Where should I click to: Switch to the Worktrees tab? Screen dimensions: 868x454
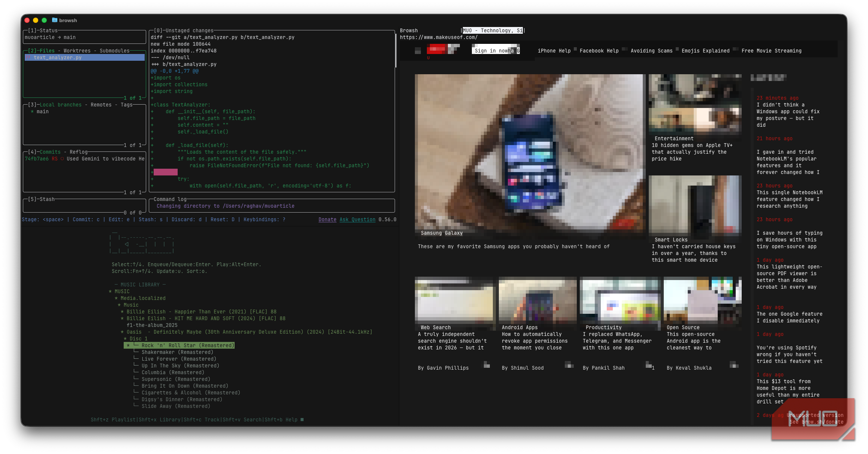click(77, 51)
